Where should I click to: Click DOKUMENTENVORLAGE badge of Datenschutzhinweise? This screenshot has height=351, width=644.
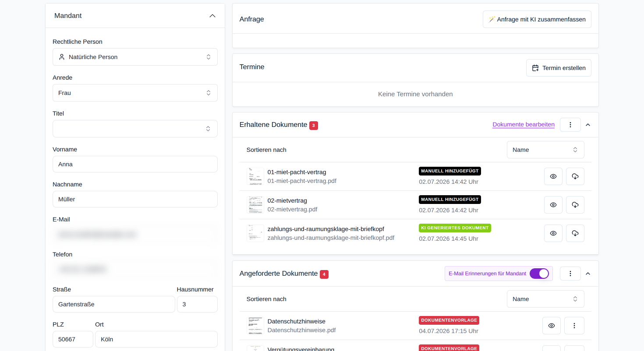pos(449,320)
